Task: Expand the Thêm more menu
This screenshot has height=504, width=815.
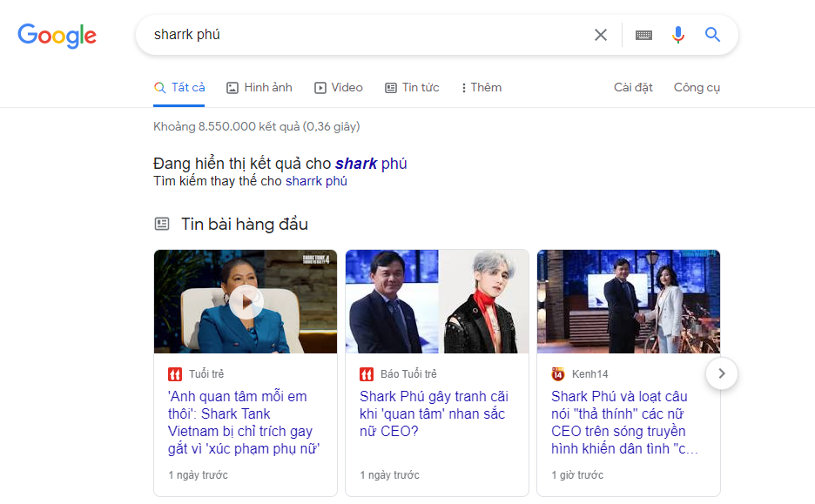Action: point(482,88)
